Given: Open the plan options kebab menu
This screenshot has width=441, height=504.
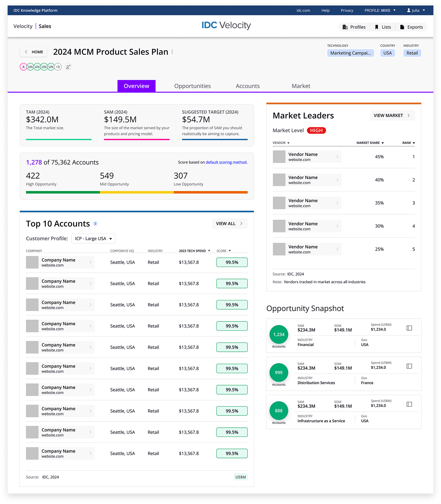Looking at the screenshot, I should (x=172, y=52).
